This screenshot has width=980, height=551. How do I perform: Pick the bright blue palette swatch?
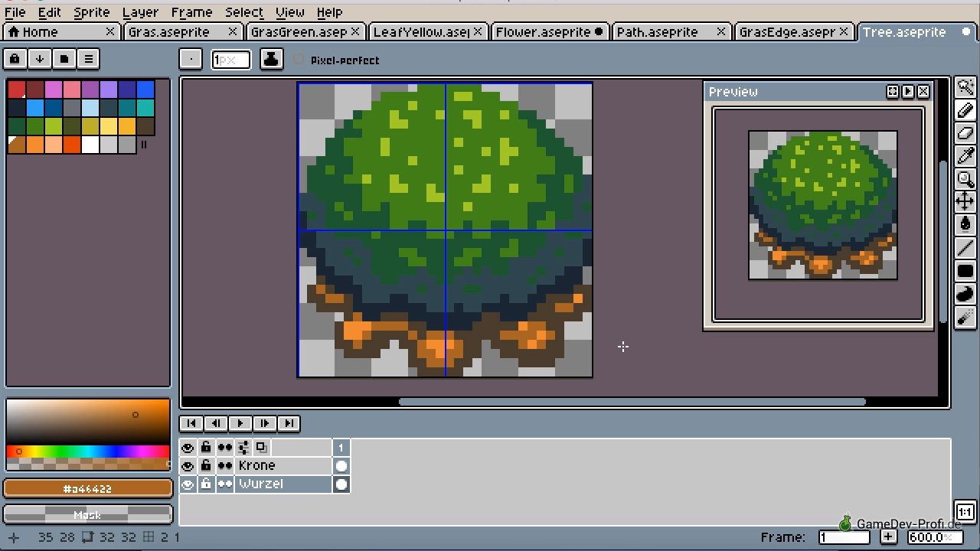pos(145,90)
